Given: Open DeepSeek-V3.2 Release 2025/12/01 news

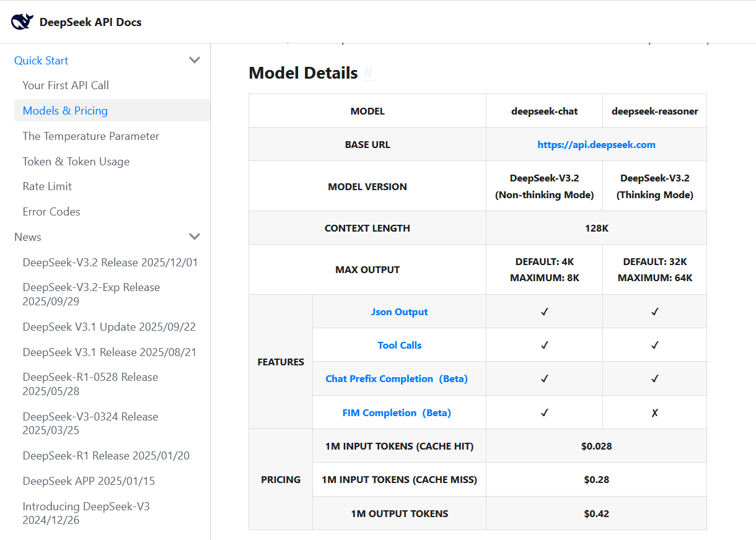Looking at the screenshot, I should click(x=110, y=262).
